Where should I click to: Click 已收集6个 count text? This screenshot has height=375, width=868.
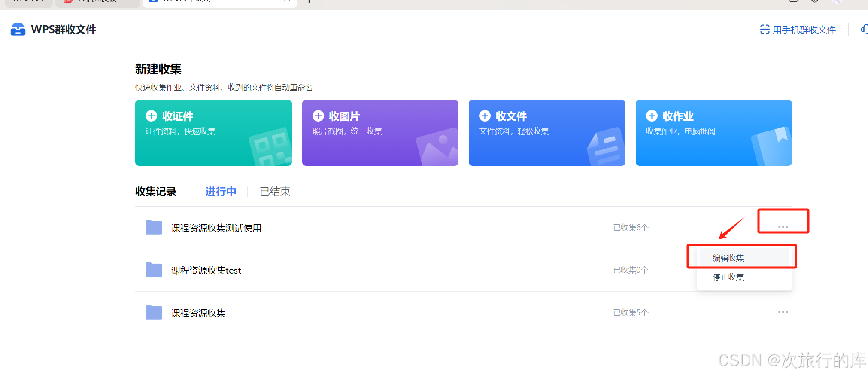coord(631,227)
